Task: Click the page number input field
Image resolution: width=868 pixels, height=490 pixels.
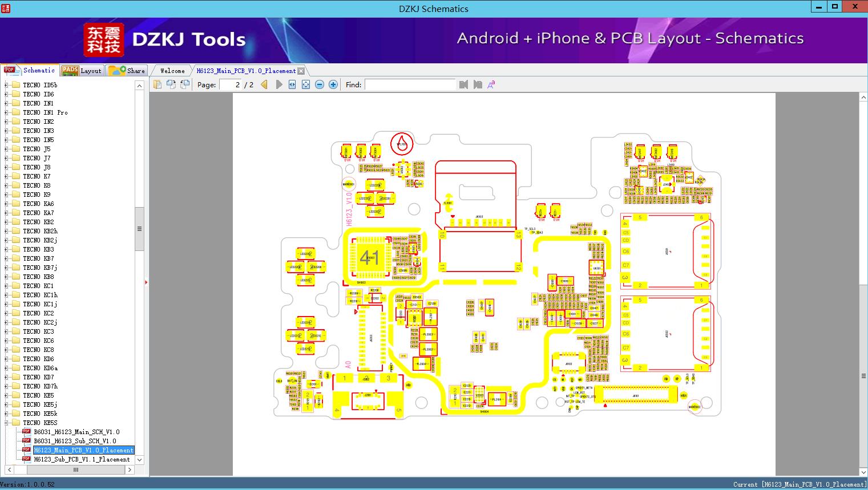Action: pyautogui.click(x=231, y=84)
